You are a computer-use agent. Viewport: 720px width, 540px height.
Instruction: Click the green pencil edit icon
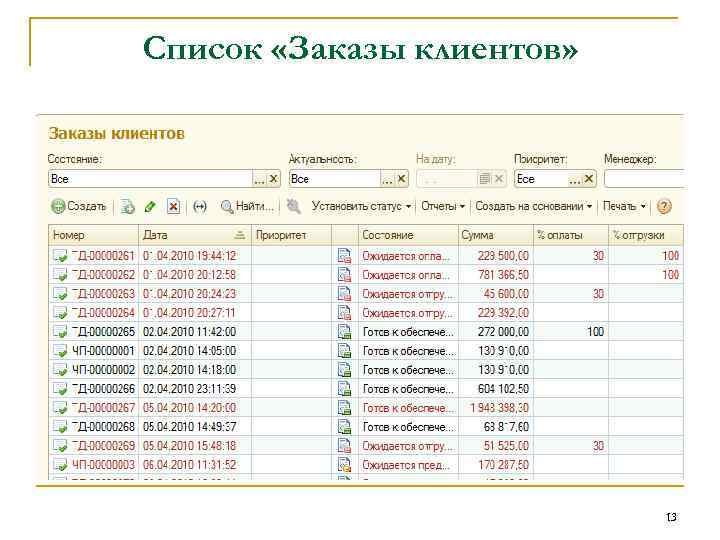click(x=150, y=207)
